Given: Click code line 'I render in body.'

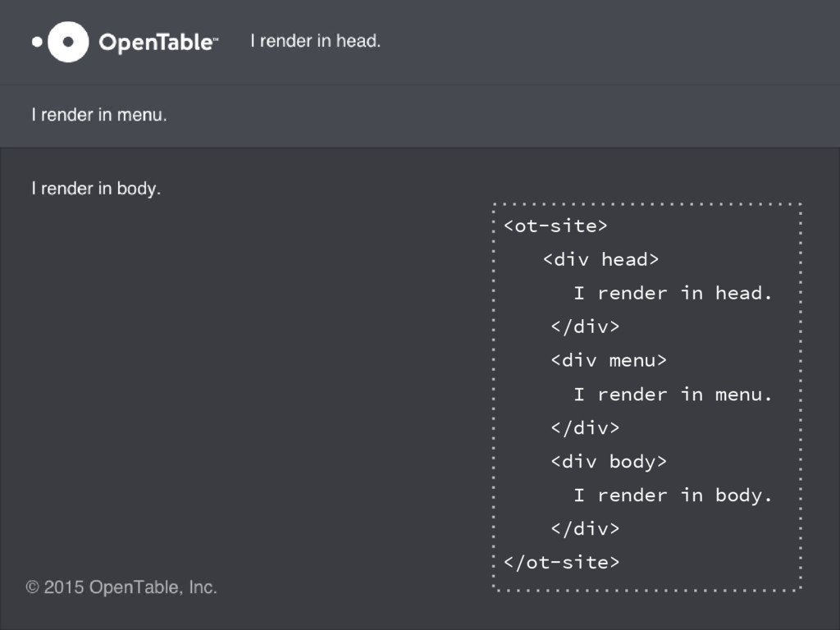Looking at the screenshot, I should click(x=673, y=495).
